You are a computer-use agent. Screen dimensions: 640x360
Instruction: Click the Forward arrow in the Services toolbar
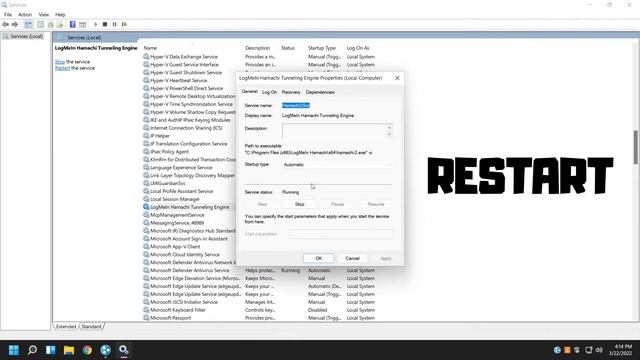point(15,24)
